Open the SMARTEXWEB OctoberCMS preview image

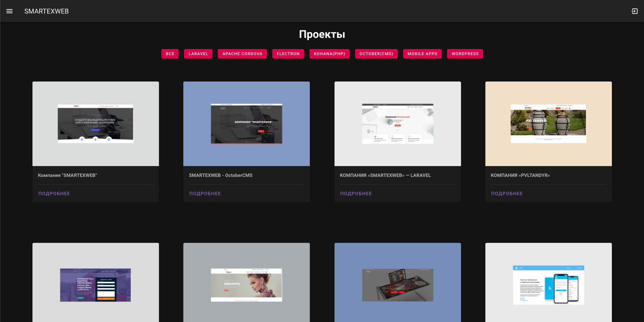(x=246, y=124)
